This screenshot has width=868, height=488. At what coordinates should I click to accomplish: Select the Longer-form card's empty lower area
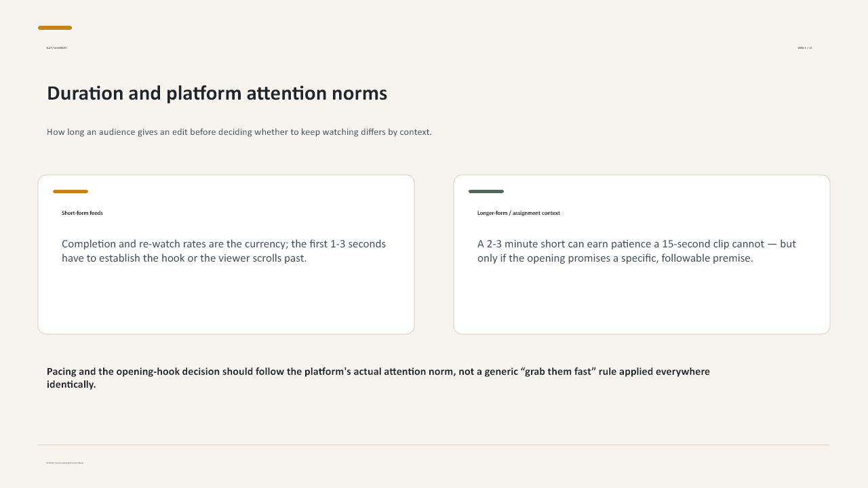click(x=642, y=298)
